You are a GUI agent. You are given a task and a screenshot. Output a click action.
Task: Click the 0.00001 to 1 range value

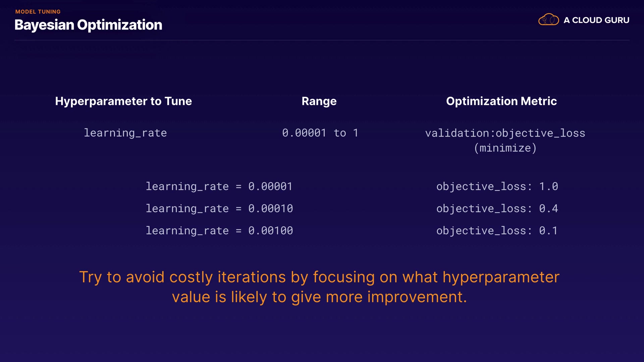pyautogui.click(x=320, y=133)
